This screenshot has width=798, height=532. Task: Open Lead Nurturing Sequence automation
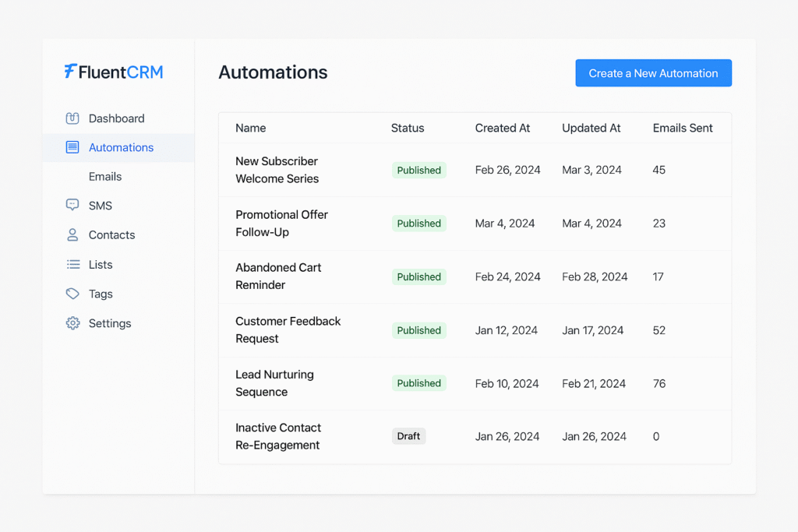point(274,383)
